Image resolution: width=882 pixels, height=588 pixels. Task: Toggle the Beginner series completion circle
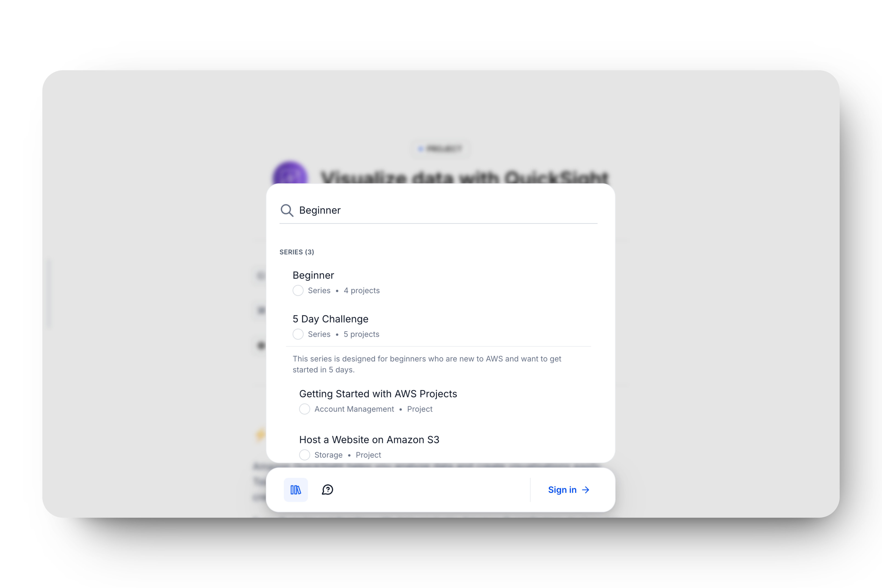(298, 291)
